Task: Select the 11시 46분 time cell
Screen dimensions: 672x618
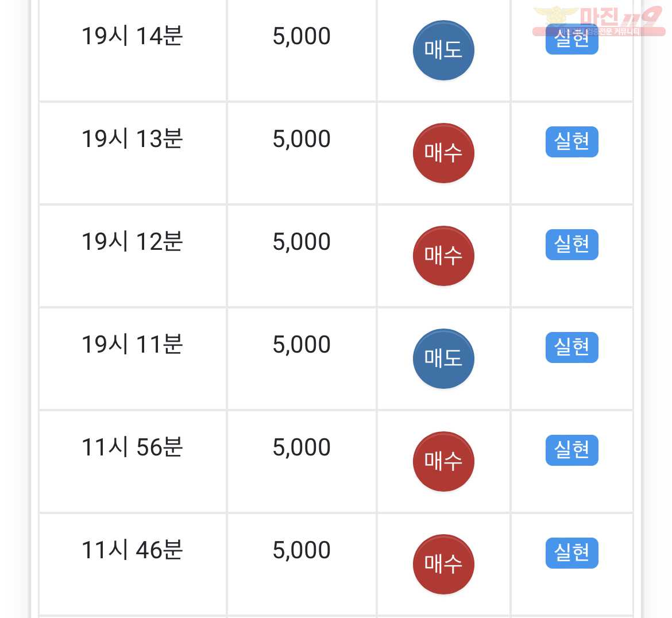Action: pyautogui.click(x=133, y=565)
